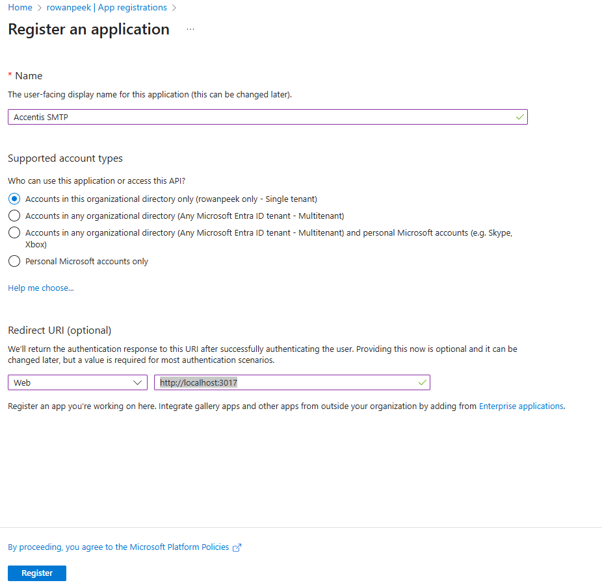This screenshot has width=602, height=585.
Task: Expand the Web platform dropdown
Action: coord(78,383)
